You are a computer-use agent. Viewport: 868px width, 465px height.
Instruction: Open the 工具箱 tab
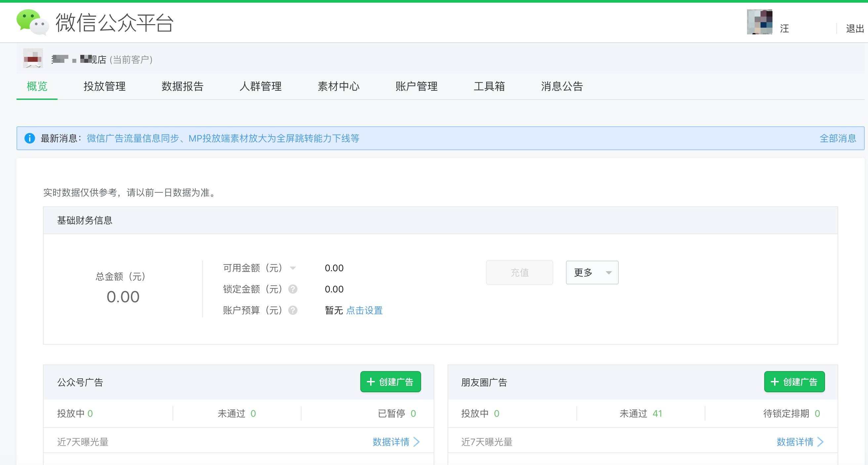[489, 86]
